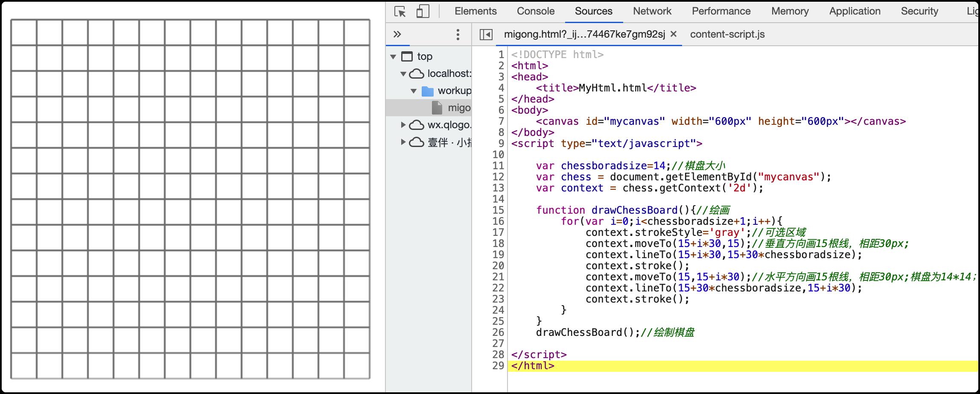Click the "mycanvas" string on line 12
This screenshot has width=980, height=394.
tap(788, 177)
